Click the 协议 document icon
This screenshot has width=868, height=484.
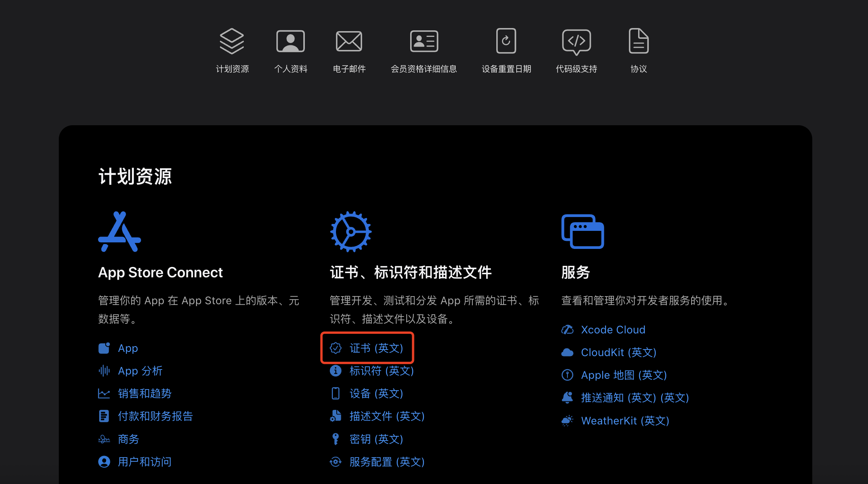(x=638, y=41)
